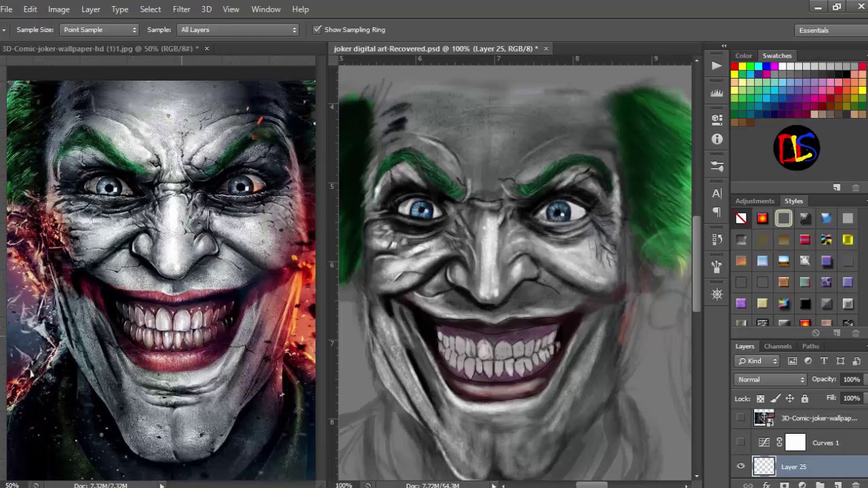Click the layer Fill 100% field
The height and width of the screenshot is (488, 868).
coord(851,399)
